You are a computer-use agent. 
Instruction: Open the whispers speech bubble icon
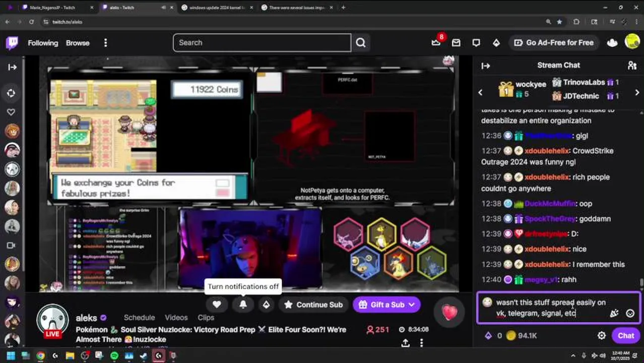(x=476, y=43)
